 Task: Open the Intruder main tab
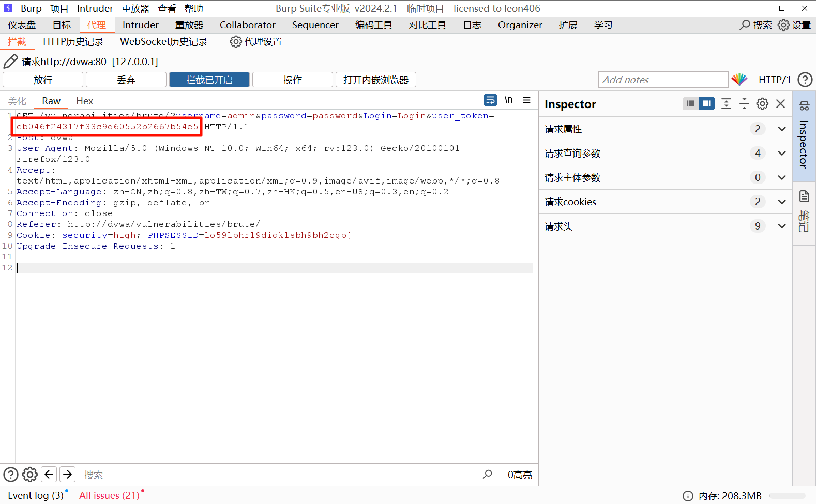click(x=141, y=25)
